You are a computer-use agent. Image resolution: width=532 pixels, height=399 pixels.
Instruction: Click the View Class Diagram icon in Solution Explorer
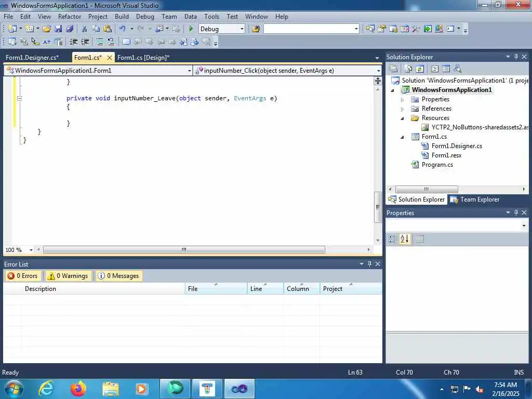point(458,69)
